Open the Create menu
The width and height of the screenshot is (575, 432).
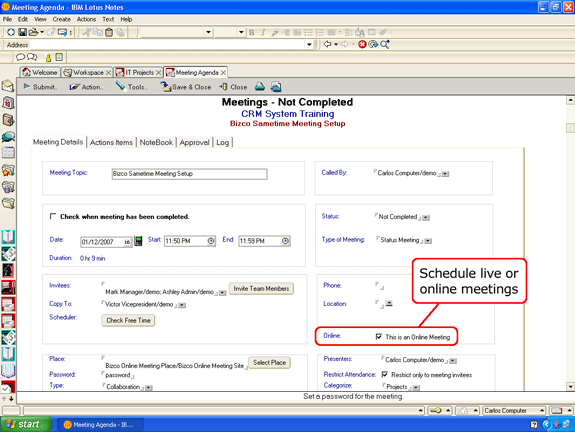[61, 19]
